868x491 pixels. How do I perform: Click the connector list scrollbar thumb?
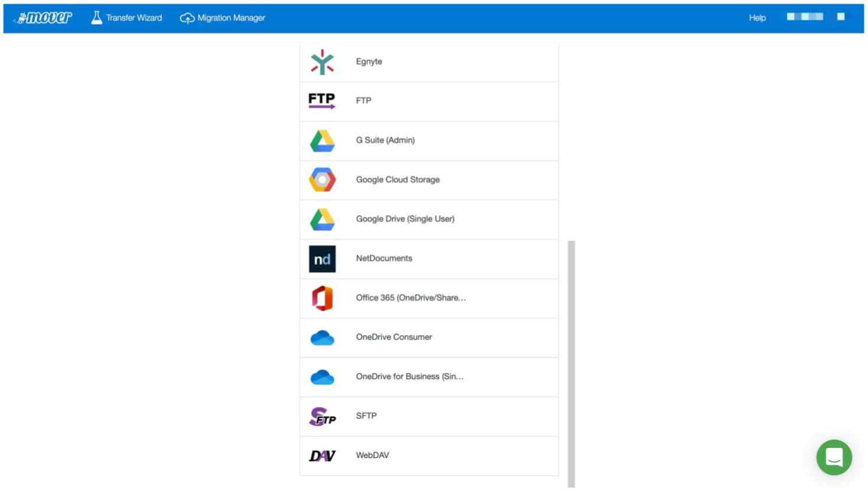click(571, 364)
